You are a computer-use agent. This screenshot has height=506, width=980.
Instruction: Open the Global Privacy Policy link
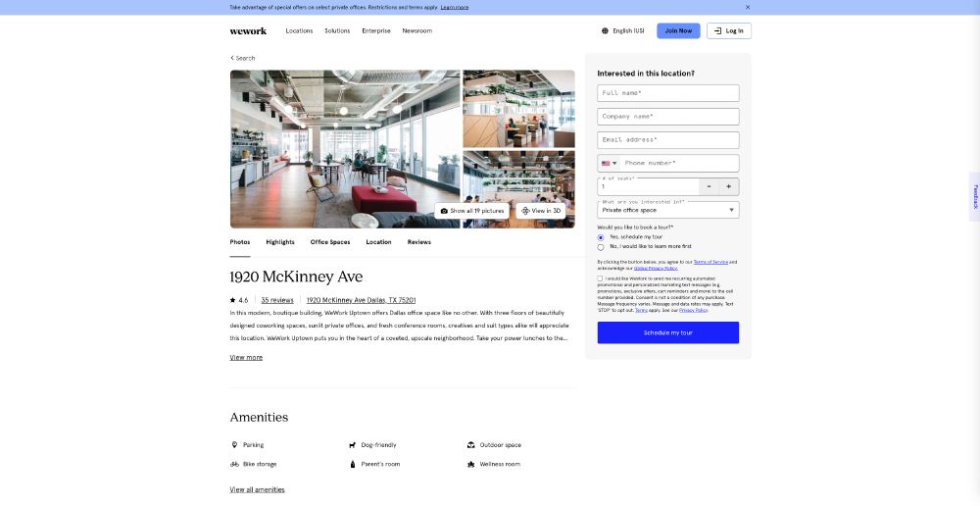point(656,269)
